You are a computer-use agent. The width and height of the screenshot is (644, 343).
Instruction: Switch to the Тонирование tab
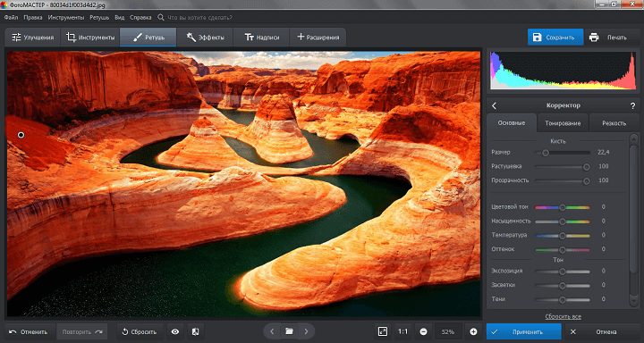click(x=563, y=123)
